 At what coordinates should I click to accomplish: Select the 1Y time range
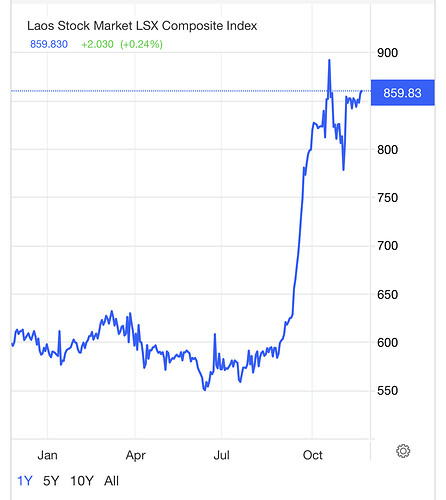[x=25, y=481]
